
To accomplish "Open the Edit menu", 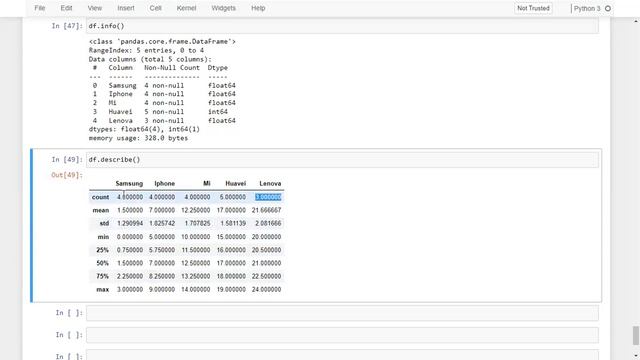I will (x=66, y=8).
